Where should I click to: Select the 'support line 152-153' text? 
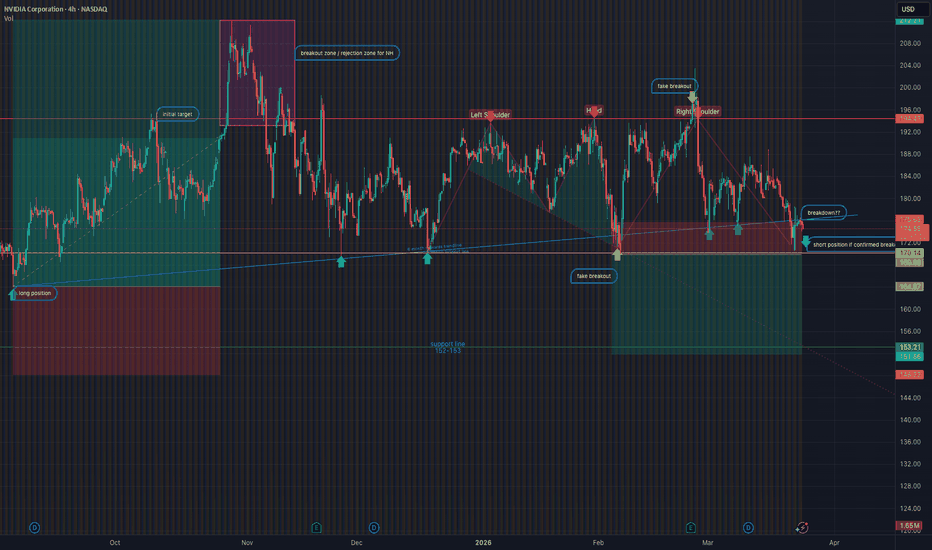(x=447, y=346)
